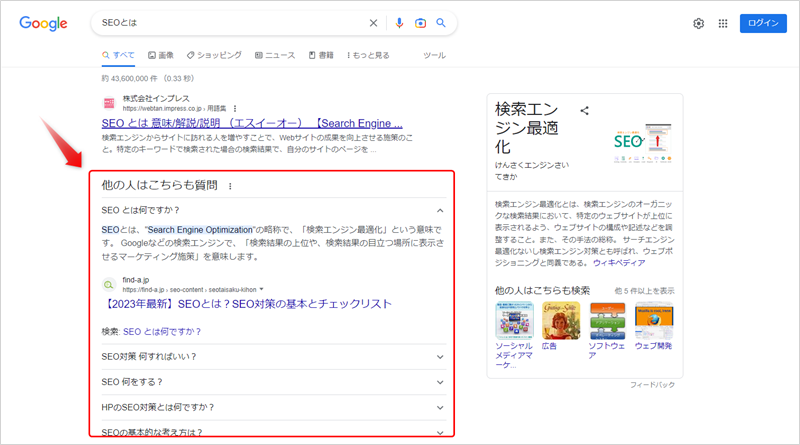The image size is (800, 445).
Task: Clear the search box with the X icon
Action: 373,23
